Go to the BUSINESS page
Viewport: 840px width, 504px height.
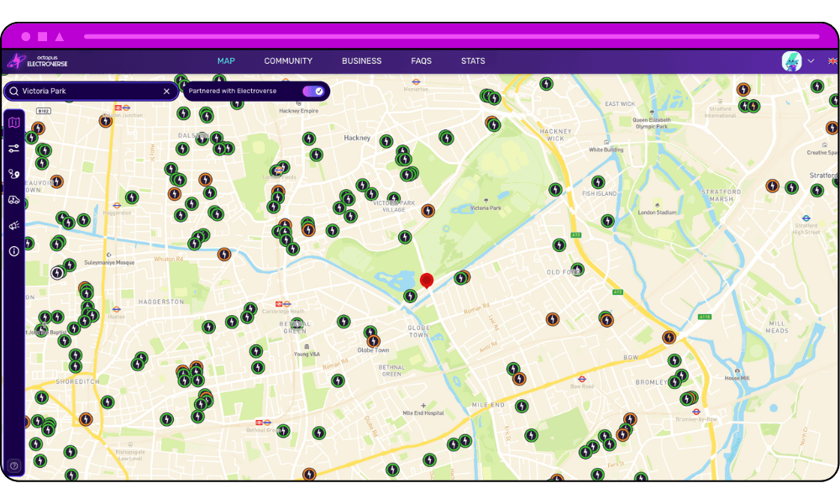361,61
